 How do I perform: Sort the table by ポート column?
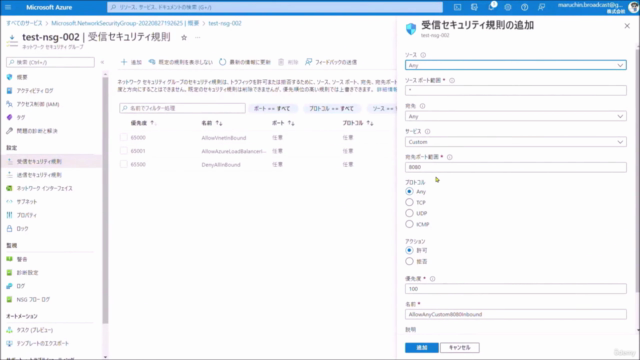pos(283,123)
